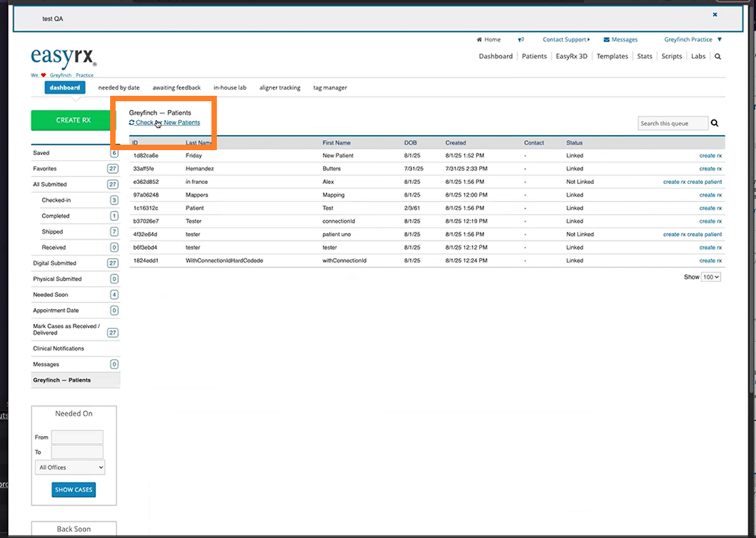
Task: Open the Contact Support menu
Action: tap(566, 39)
